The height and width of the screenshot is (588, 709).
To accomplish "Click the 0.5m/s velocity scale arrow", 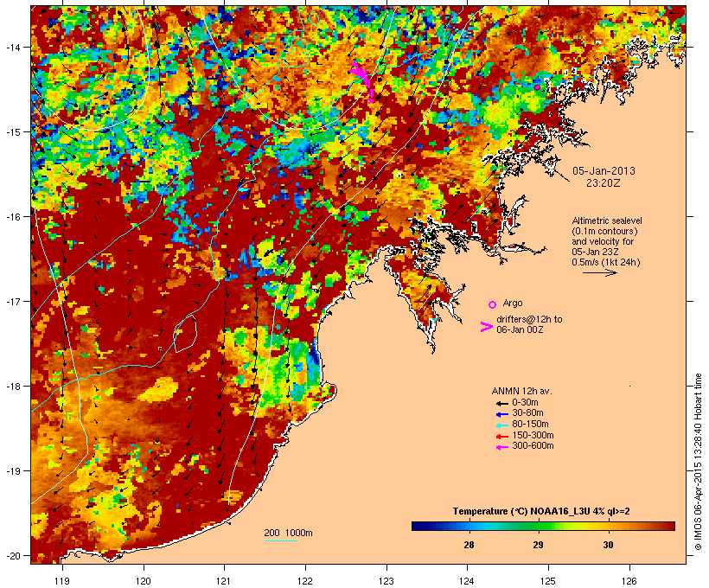I will 600,272.
